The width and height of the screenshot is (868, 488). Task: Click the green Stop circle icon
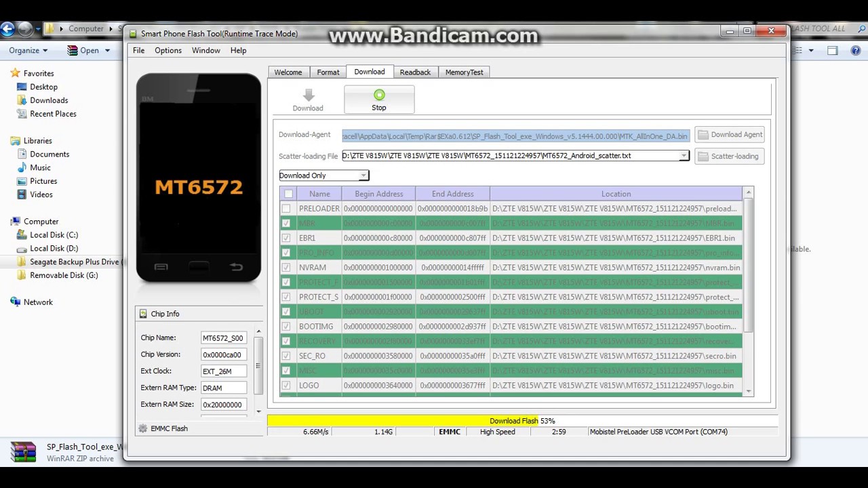click(x=379, y=95)
